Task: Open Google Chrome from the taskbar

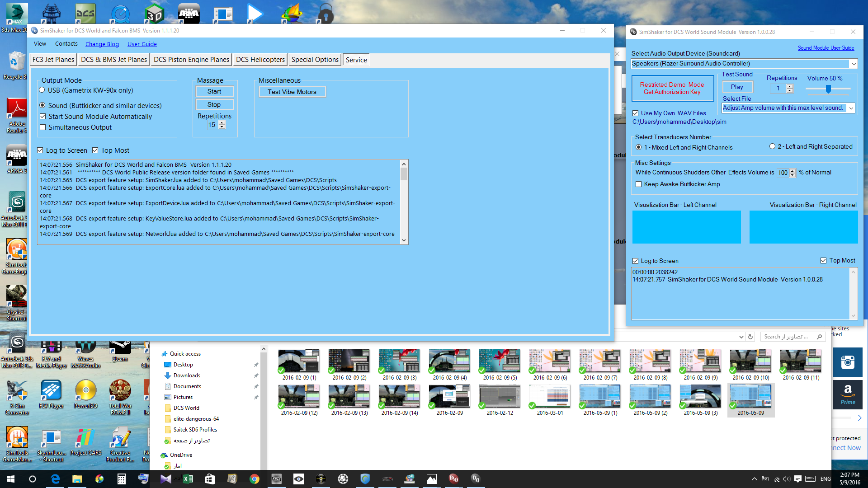Action: coord(254,479)
